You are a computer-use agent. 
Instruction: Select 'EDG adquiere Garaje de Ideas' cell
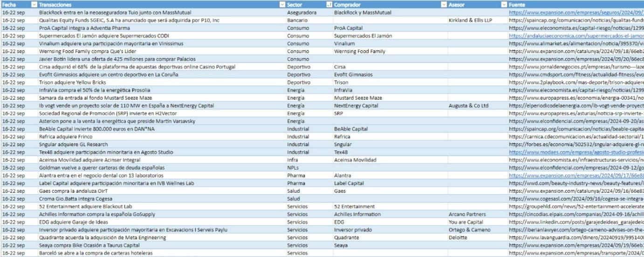click(x=162, y=222)
